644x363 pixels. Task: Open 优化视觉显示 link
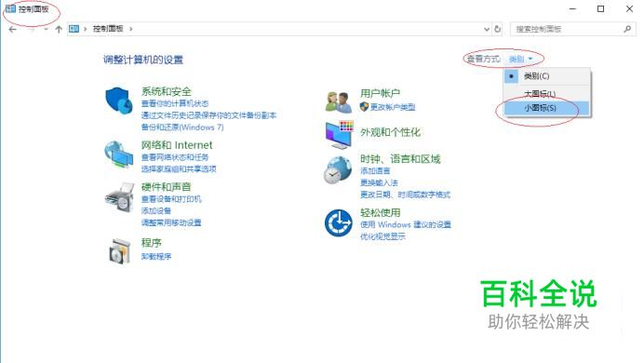tap(382, 236)
